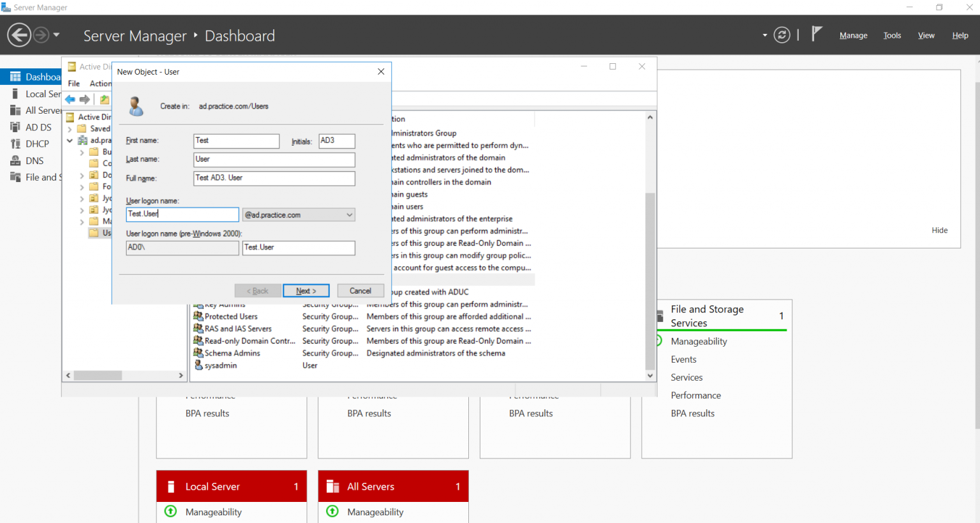980x523 pixels.
Task: Click the Last name field
Action: [274, 160]
